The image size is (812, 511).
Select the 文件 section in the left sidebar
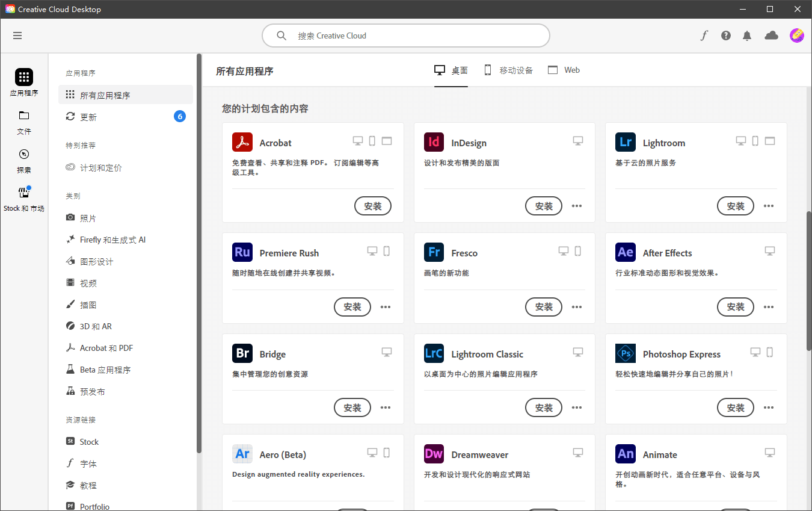click(x=23, y=122)
